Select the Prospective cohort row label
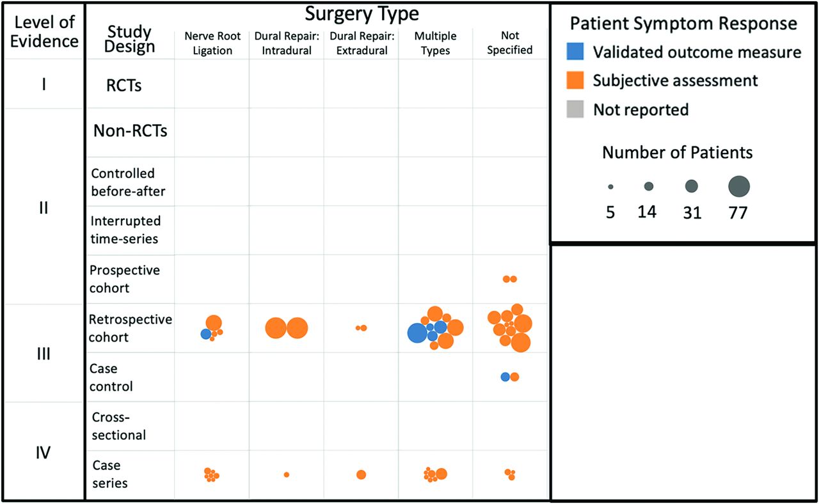The width and height of the screenshot is (819, 504). (x=125, y=279)
